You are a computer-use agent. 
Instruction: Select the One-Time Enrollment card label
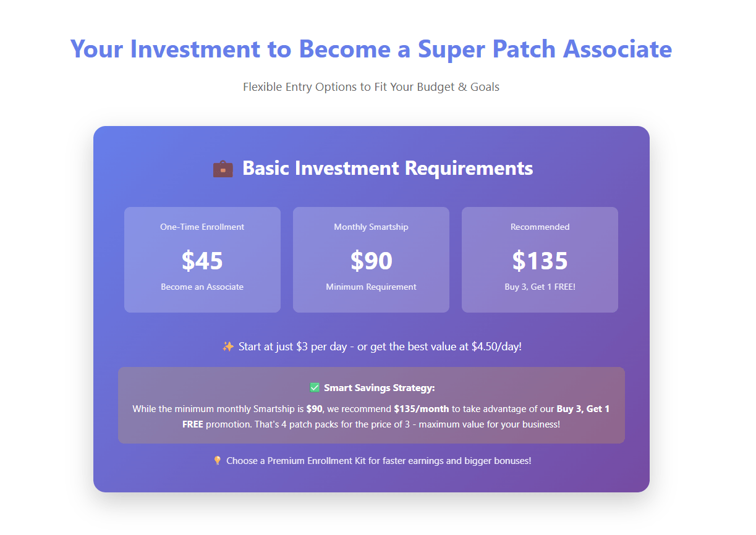(202, 227)
